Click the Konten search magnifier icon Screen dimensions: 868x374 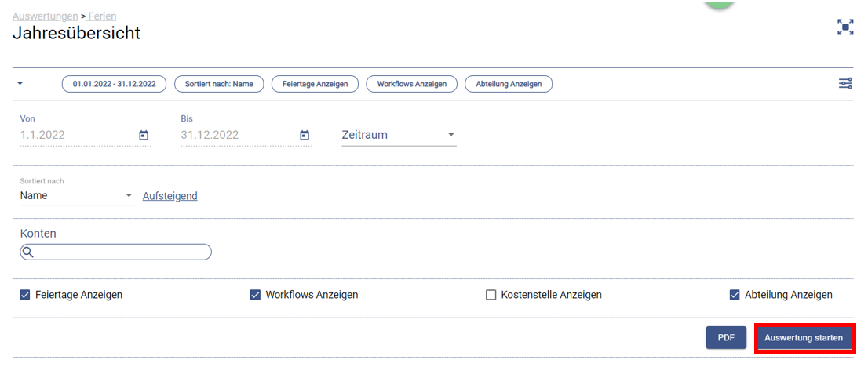click(x=28, y=252)
